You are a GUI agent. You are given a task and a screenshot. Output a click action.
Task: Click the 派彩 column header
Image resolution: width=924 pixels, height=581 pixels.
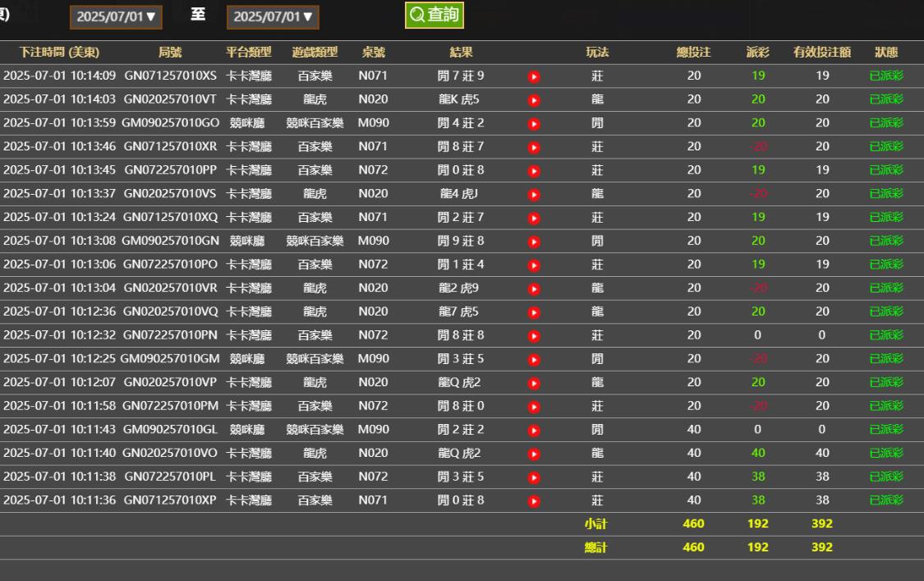pyautogui.click(x=757, y=53)
